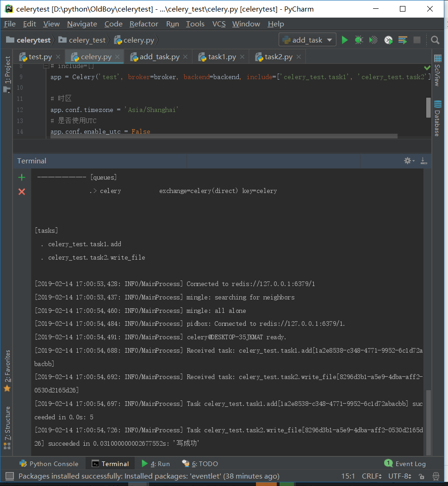Open the Database side panel
Image resolution: width=448 pixels, height=486 pixels.
coord(437,118)
